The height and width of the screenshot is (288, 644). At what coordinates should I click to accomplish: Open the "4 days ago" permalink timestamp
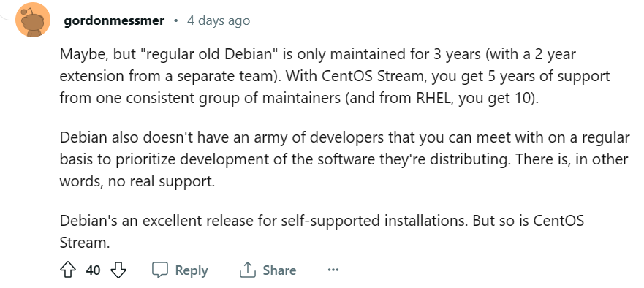[219, 20]
